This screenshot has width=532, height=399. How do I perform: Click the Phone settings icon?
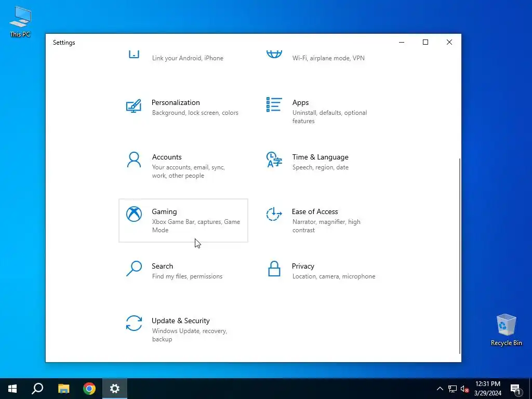coord(134,54)
